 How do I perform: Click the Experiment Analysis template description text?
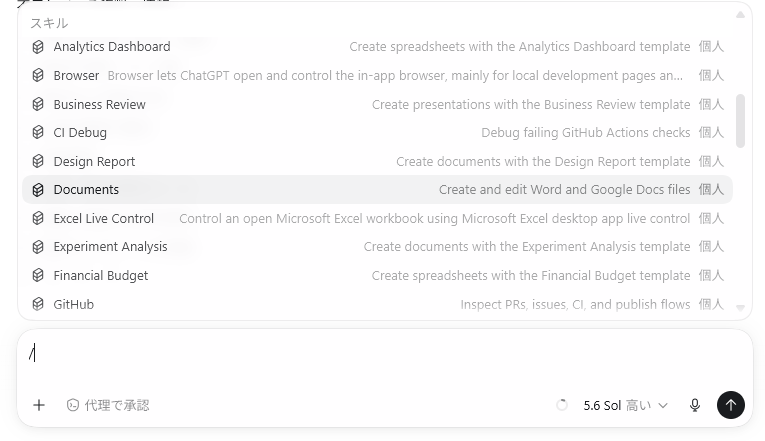(x=527, y=247)
